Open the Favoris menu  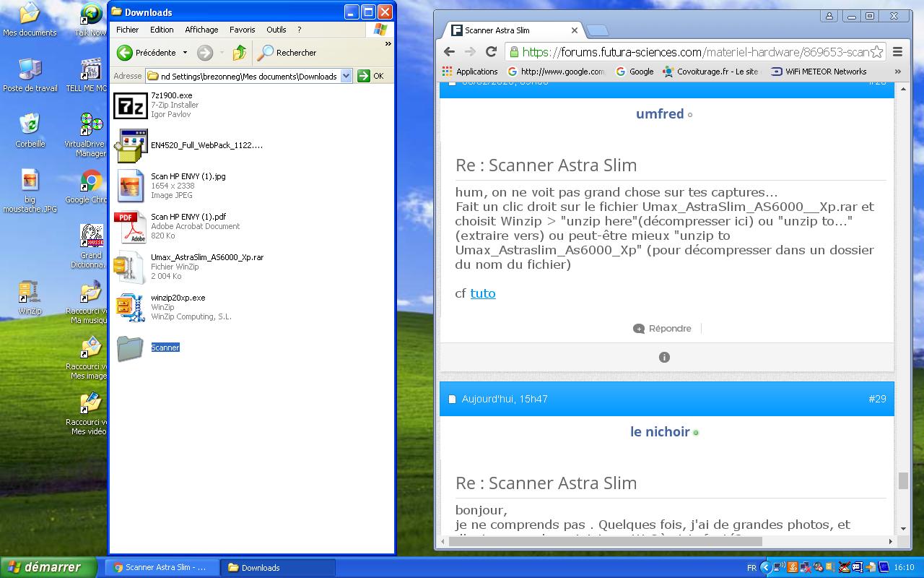[243, 30]
